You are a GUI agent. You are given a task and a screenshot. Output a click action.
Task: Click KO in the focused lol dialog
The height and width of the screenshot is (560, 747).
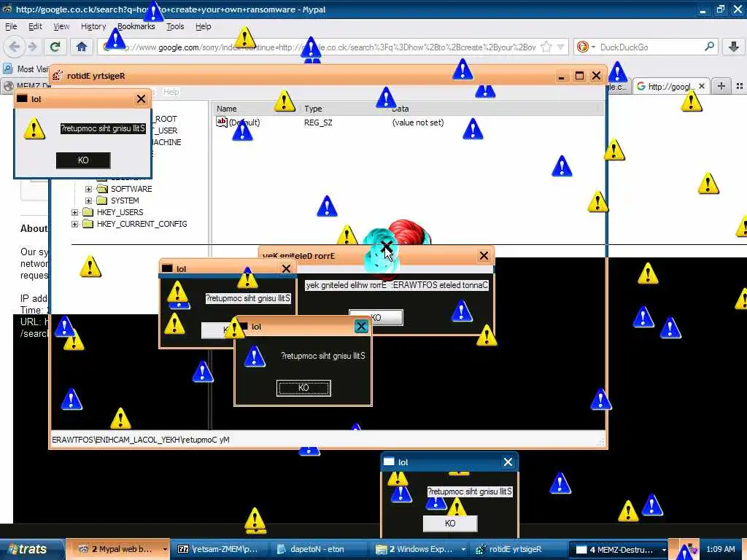point(303,388)
